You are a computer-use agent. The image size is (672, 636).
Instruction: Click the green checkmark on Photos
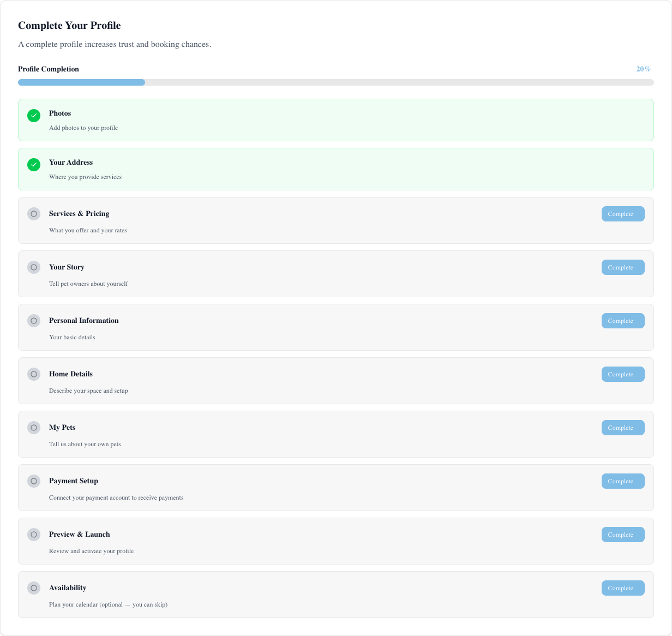34,116
